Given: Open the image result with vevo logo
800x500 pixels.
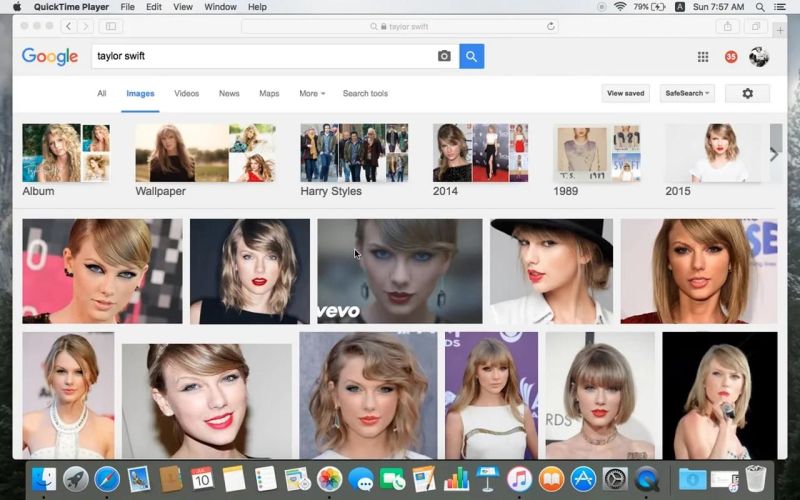Looking at the screenshot, I should point(399,271).
